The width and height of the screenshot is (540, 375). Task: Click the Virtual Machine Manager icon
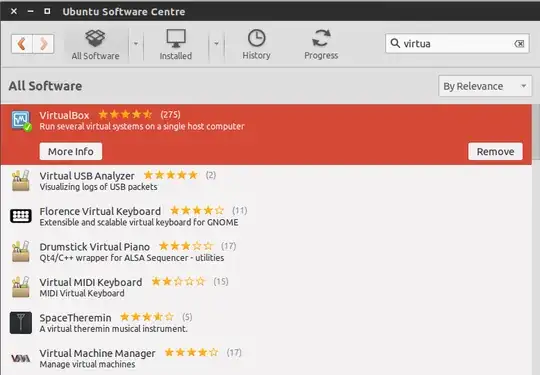click(x=21, y=358)
